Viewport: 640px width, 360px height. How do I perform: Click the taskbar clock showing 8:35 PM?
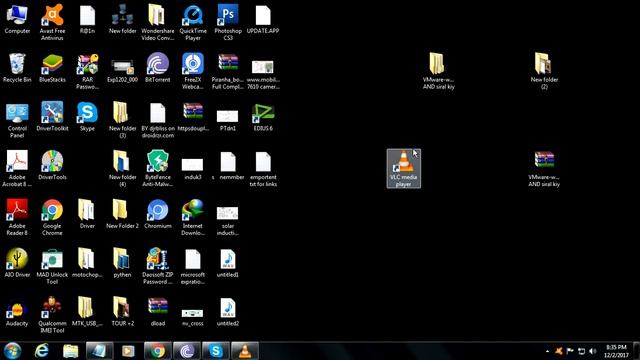[616, 351]
